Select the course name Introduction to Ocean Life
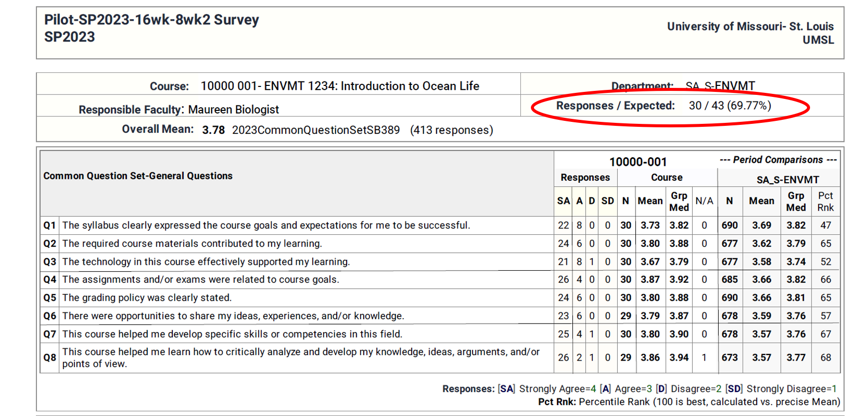 coord(410,86)
